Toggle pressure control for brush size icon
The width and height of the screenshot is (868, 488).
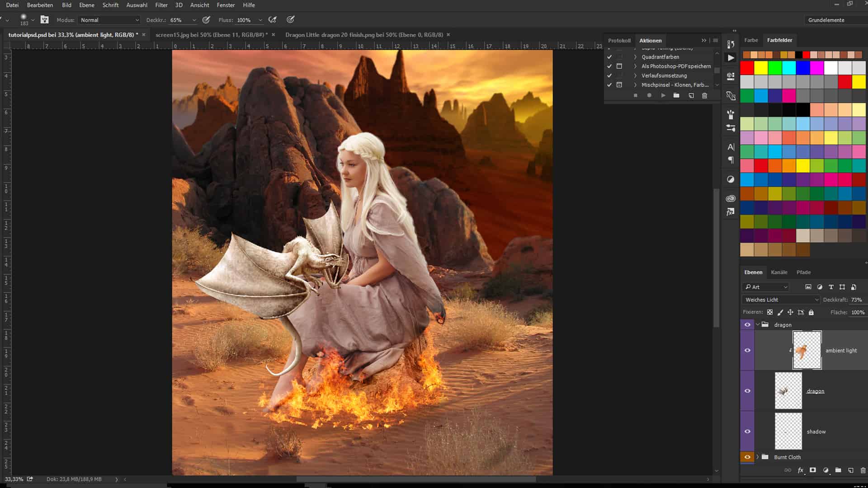click(x=291, y=20)
